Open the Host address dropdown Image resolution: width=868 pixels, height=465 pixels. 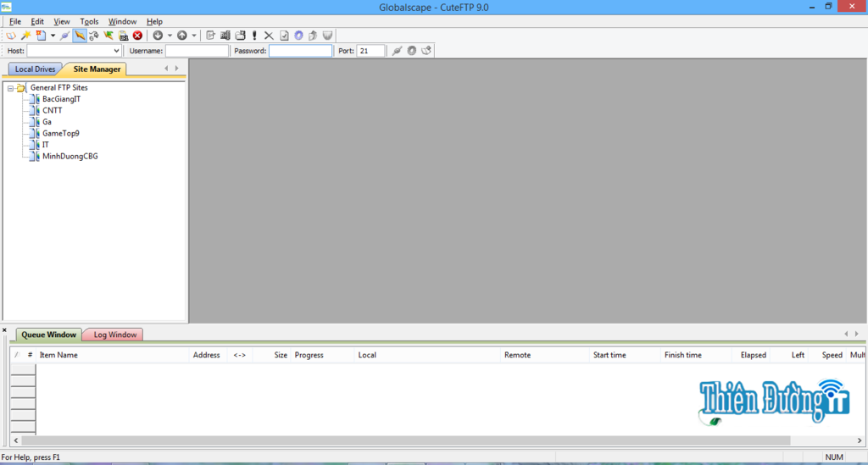click(x=116, y=51)
